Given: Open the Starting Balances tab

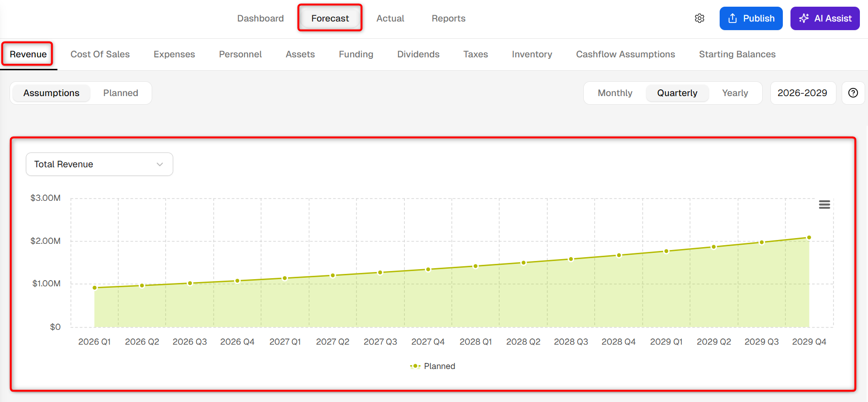Looking at the screenshot, I should coord(737,54).
